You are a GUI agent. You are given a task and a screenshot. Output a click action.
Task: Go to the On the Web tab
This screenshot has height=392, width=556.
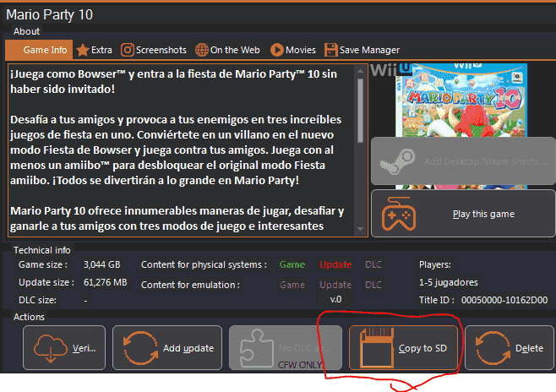227,50
